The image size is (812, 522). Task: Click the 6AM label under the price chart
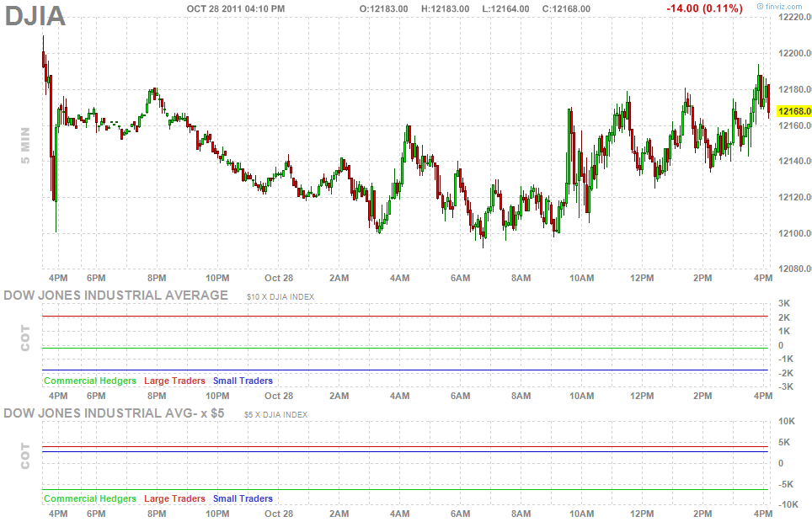tap(461, 278)
